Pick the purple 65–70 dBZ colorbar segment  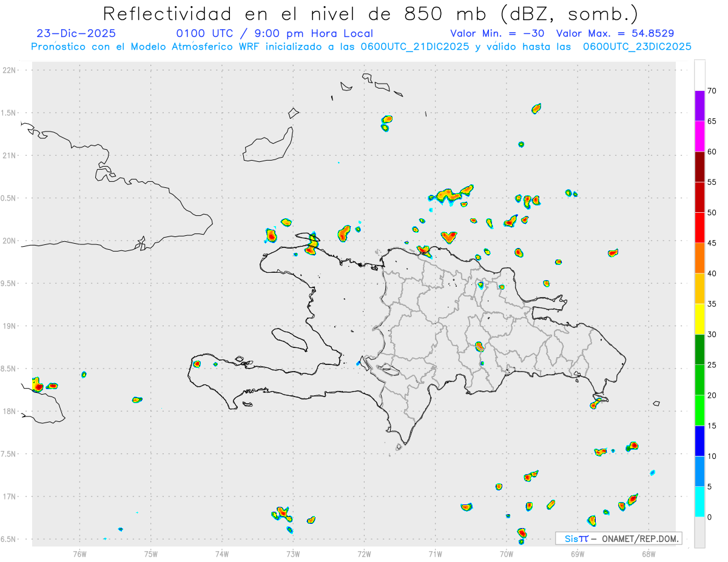[699, 105]
